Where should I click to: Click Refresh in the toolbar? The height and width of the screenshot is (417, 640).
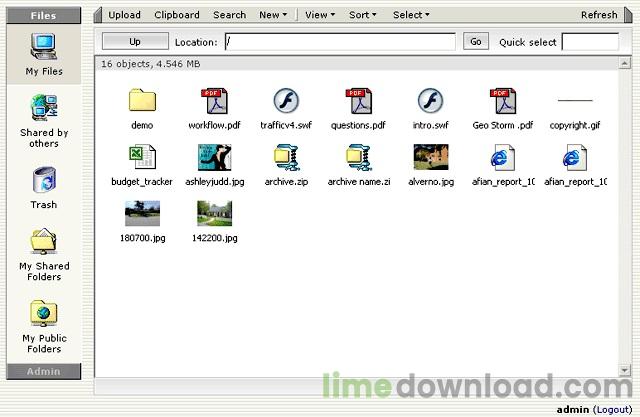tap(599, 15)
